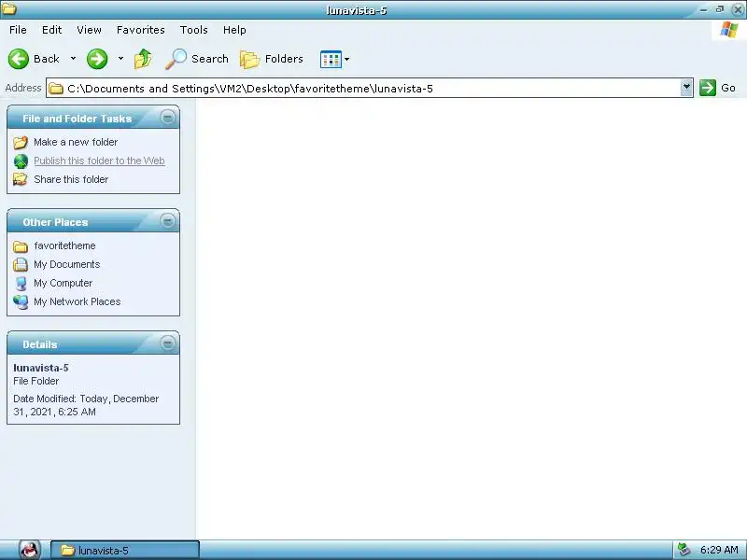Click the Views grid icon
747x560 pixels.
331,60
